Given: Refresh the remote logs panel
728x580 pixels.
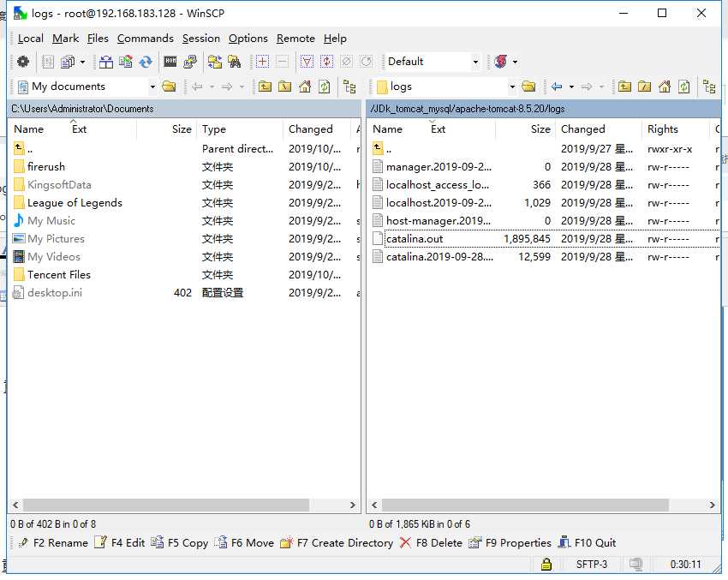Looking at the screenshot, I should tap(684, 87).
